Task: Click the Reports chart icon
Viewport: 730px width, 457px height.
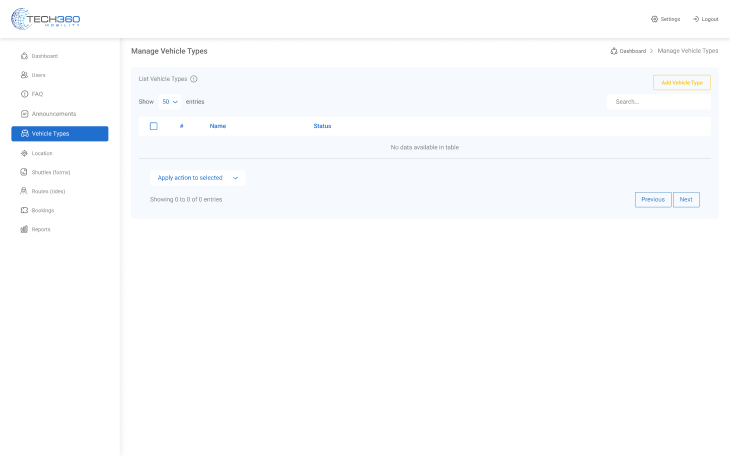Action: tap(24, 229)
